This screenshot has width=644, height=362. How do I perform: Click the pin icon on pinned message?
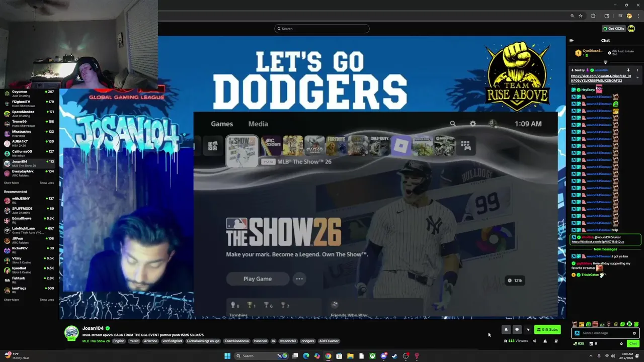628,70
